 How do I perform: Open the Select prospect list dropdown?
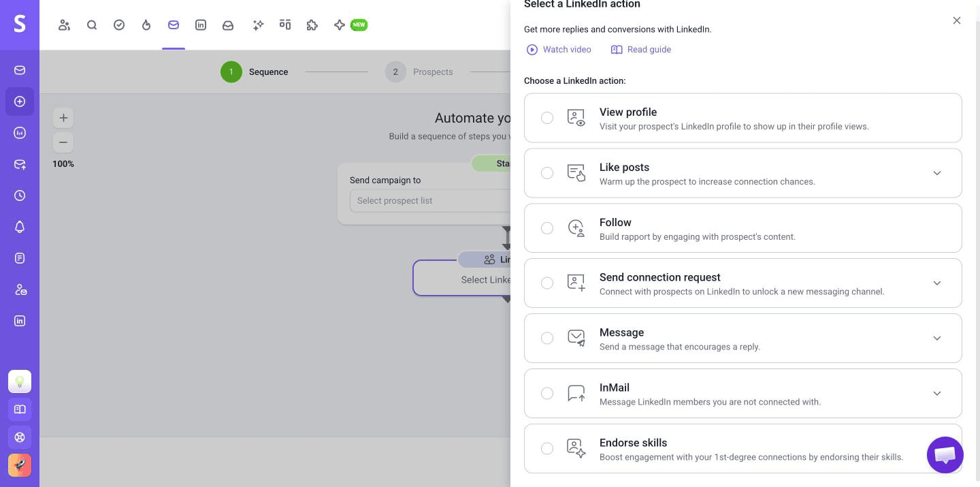tap(430, 201)
